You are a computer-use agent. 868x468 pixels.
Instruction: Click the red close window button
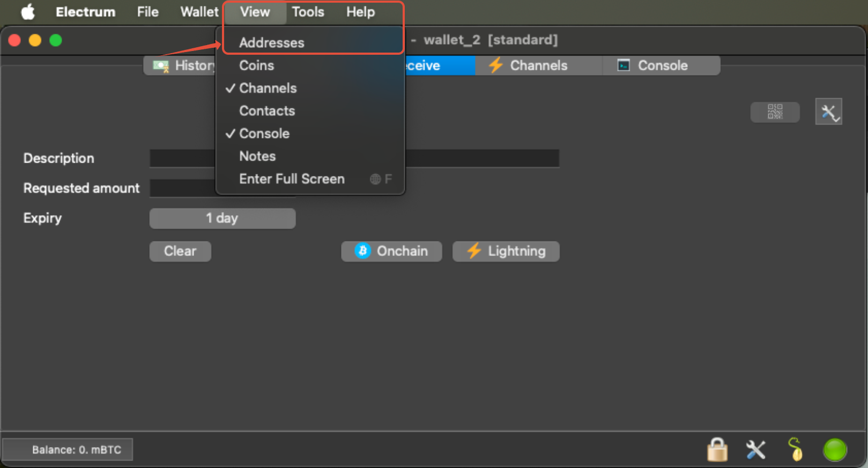14,40
